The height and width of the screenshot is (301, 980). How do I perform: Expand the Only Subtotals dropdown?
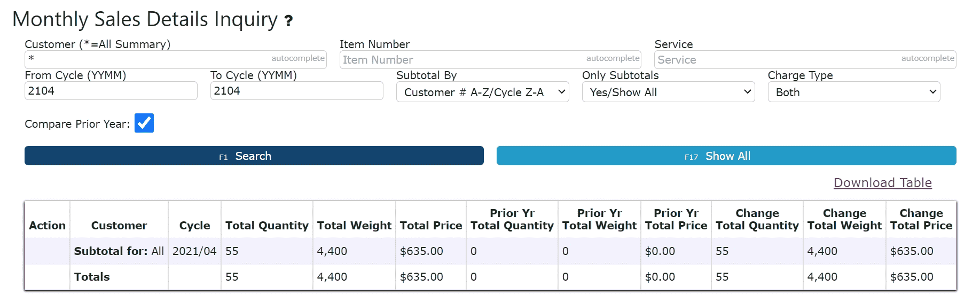[x=668, y=92]
